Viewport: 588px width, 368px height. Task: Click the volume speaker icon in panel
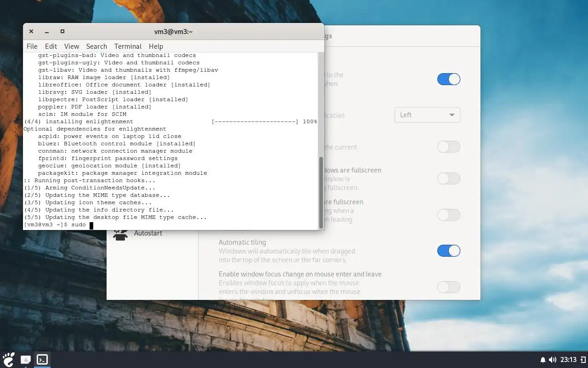tap(553, 360)
